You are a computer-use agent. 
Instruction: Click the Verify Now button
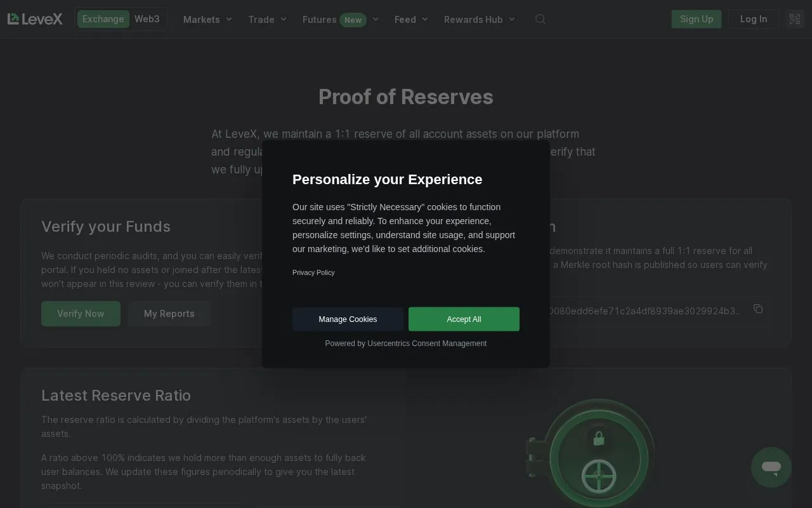(81, 314)
